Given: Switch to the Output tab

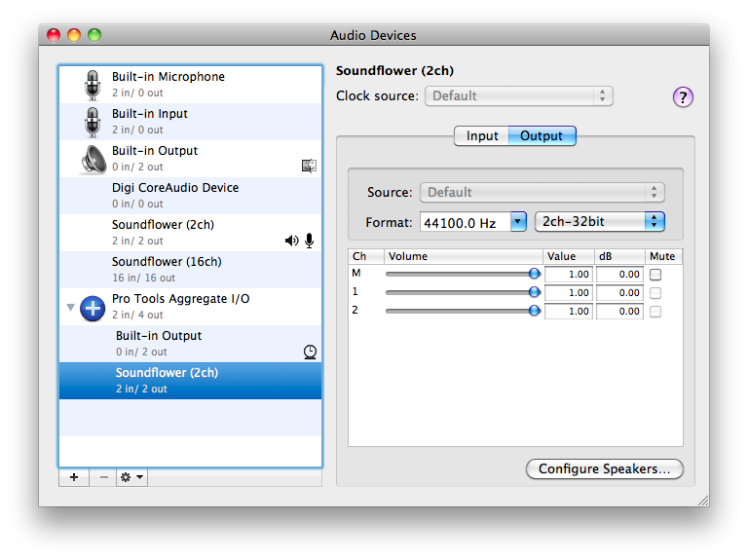Looking at the screenshot, I should (x=542, y=136).
